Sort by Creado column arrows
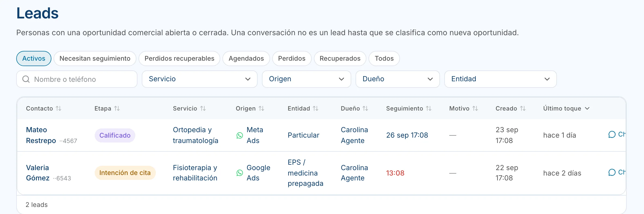 (523, 108)
